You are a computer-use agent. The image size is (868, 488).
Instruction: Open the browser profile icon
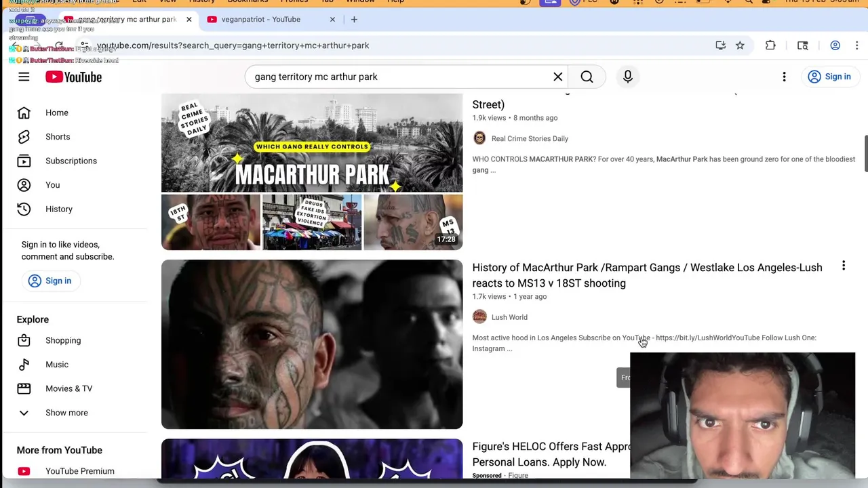(x=835, y=45)
